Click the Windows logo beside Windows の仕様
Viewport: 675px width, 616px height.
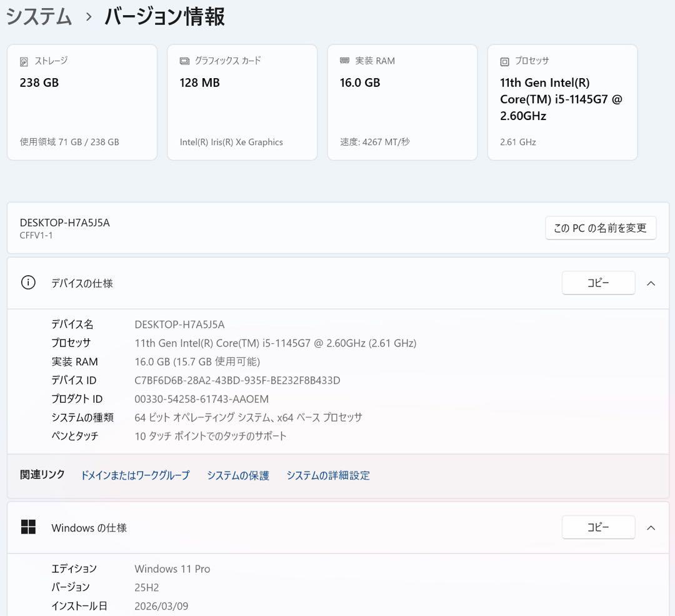[x=28, y=527]
